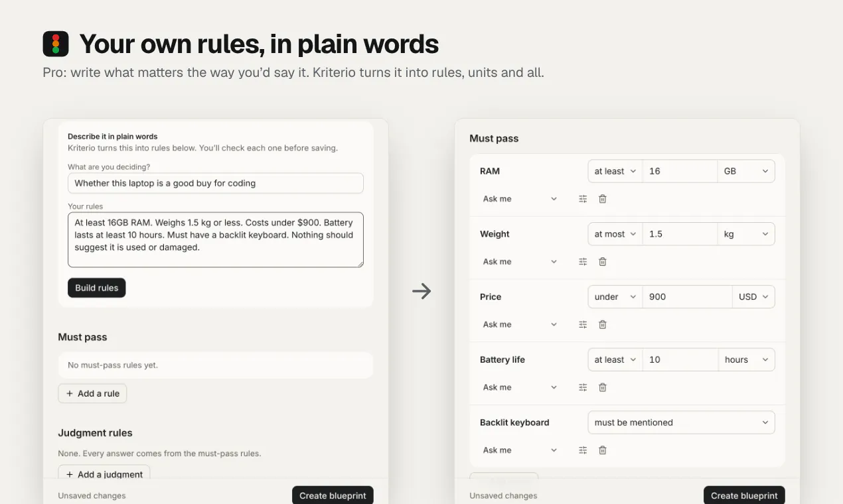The width and height of the screenshot is (843, 504).
Task: Click the Battery life value field showing 10
Action: coord(680,359)
